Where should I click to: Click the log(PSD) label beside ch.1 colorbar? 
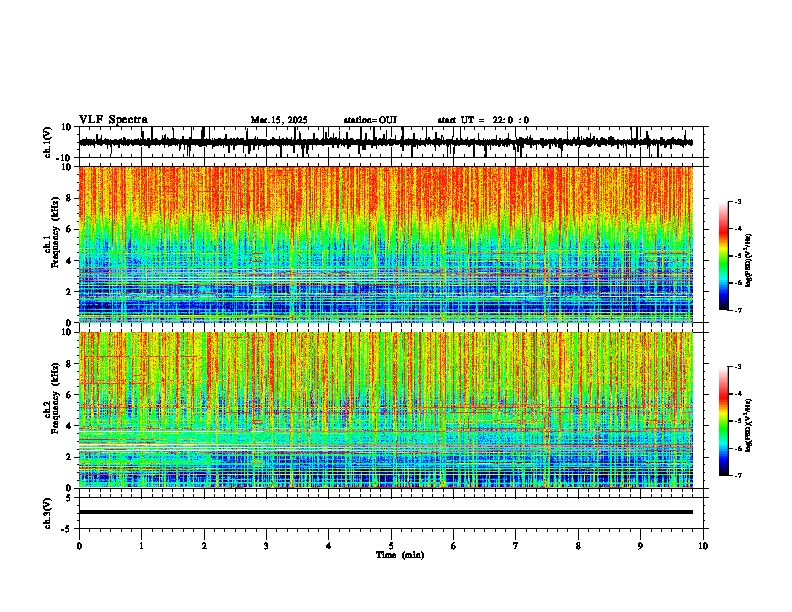click(x=749, y=261)
